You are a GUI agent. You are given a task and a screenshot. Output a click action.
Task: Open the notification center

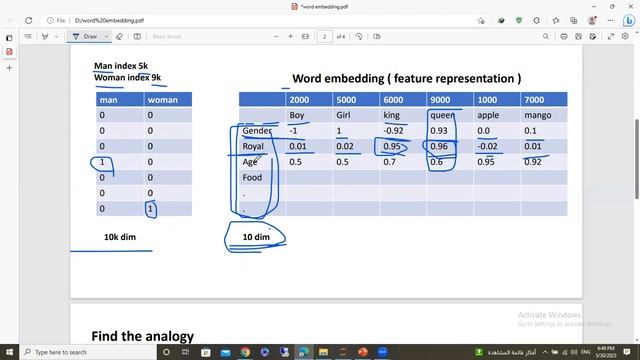pos(627,352)
